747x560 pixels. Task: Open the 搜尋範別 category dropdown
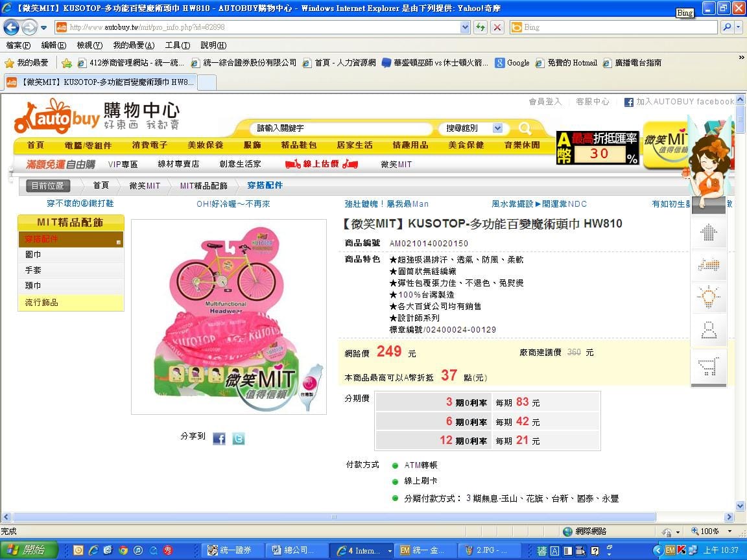pyautogui.click(x=471, y=128)
